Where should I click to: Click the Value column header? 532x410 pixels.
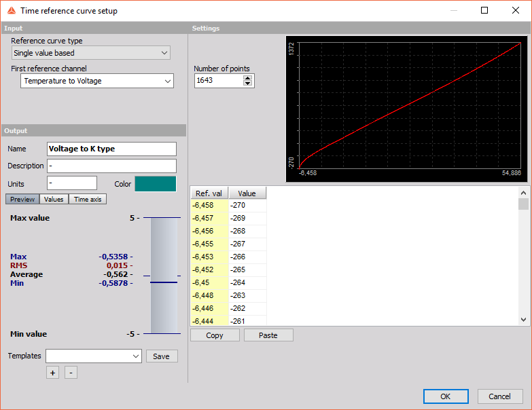coord(247,193)
